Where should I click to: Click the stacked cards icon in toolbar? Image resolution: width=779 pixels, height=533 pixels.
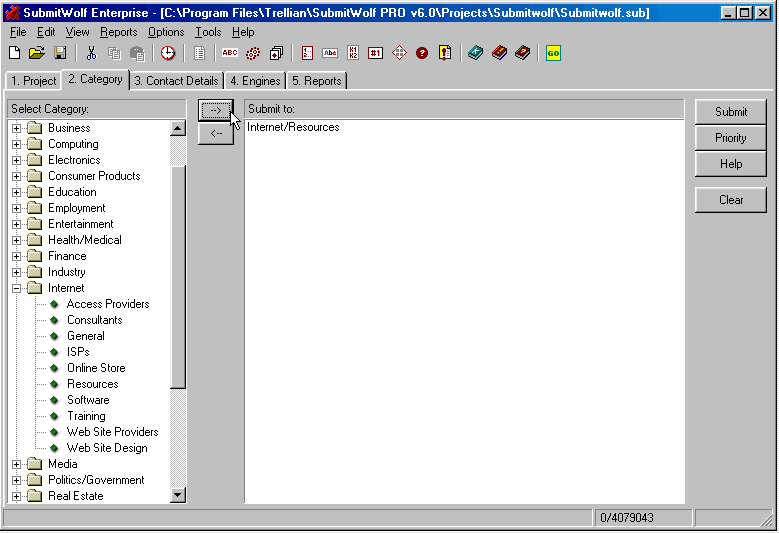[276, 53]
